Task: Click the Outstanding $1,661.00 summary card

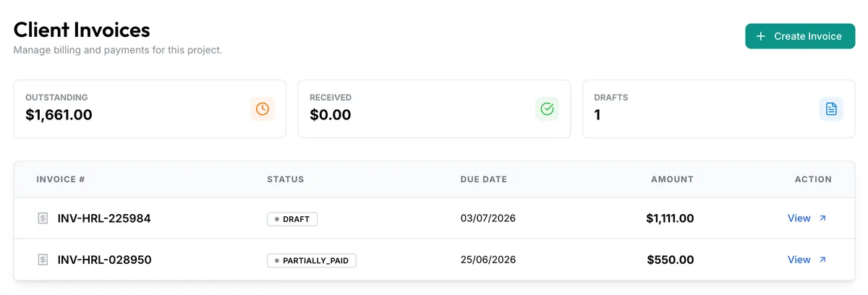Action: [x=150, y=108]
